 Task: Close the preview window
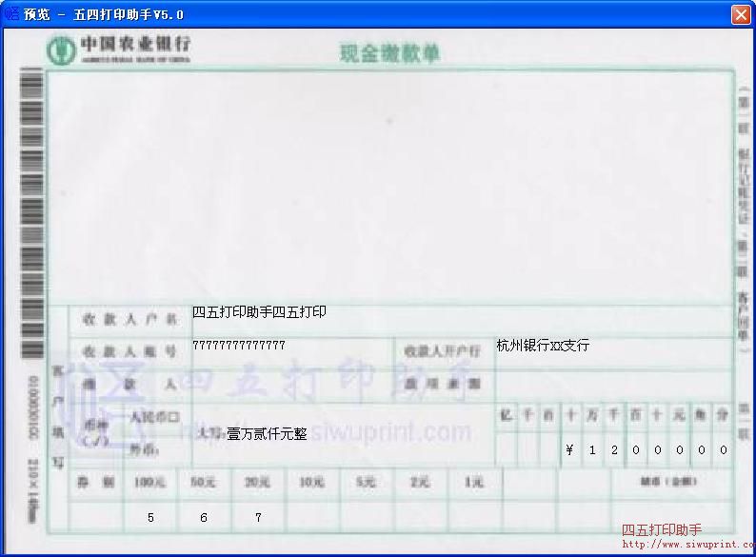coord(741,14)
